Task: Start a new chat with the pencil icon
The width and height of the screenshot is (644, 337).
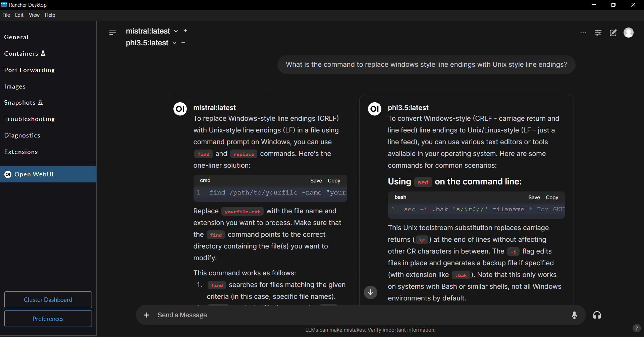Action: tap(613, 33)
